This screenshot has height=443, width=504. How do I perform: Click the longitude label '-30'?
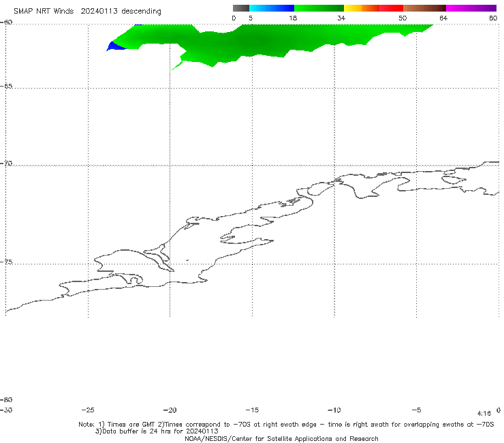coord(6,410)
